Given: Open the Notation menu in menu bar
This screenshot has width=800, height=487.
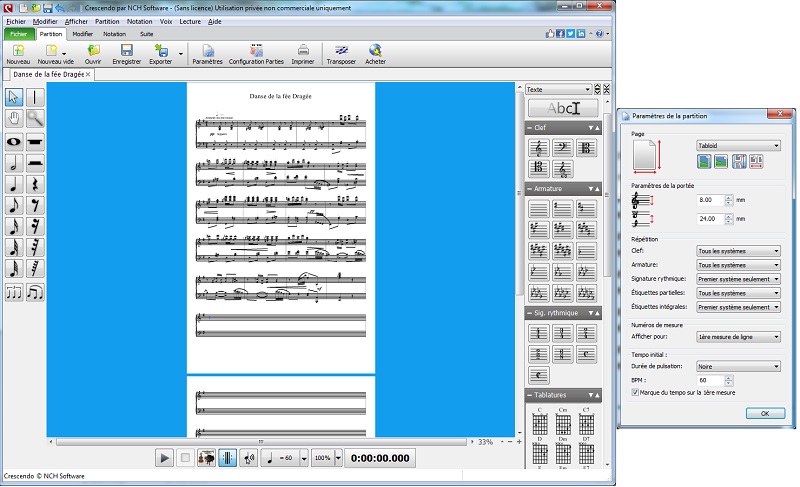Looking at the screenshot, I should (139, 21).
